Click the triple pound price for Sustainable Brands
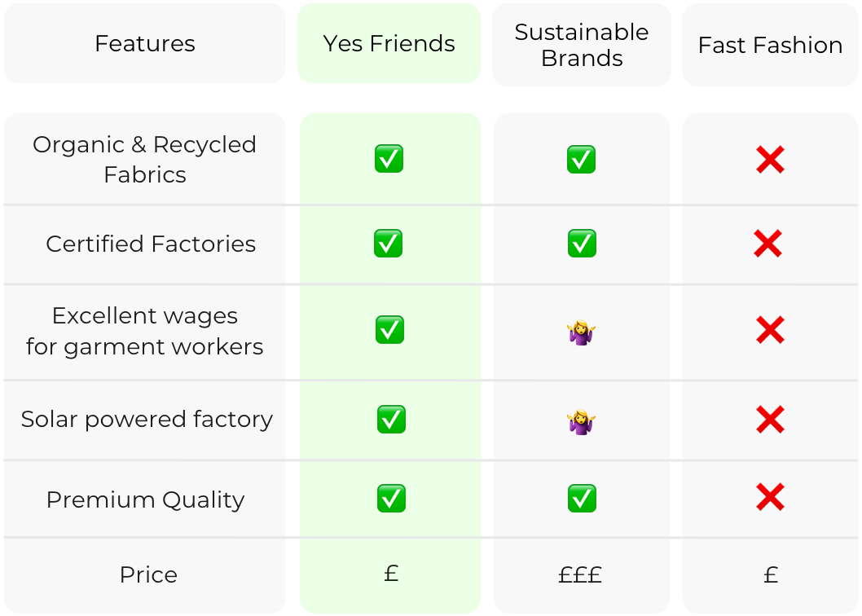 [580, 575]
